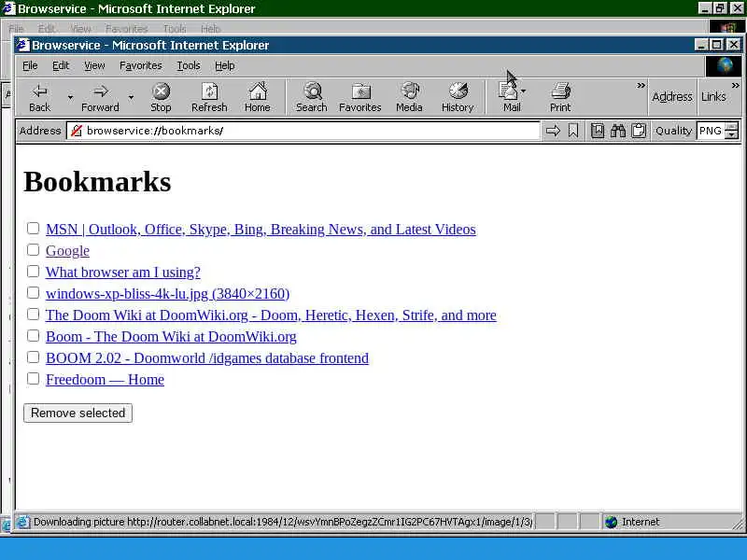Click the Stop toolbar icon
Viewport: 747px width, 560px height.
tap(161, 91)
